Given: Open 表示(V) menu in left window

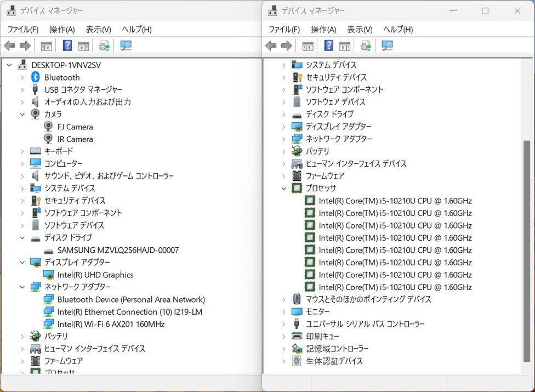Looking at the screenshot, I should [98, 30].
